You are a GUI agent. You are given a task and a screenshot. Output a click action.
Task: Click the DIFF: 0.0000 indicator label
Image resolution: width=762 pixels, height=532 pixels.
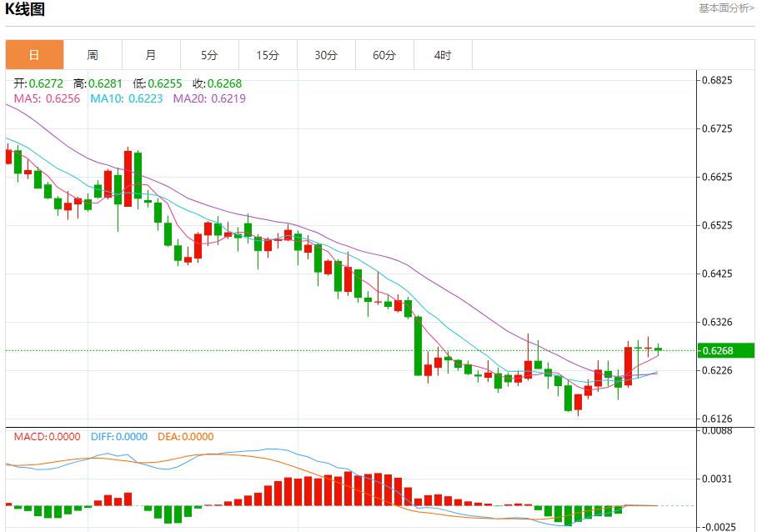pos(119,437)
